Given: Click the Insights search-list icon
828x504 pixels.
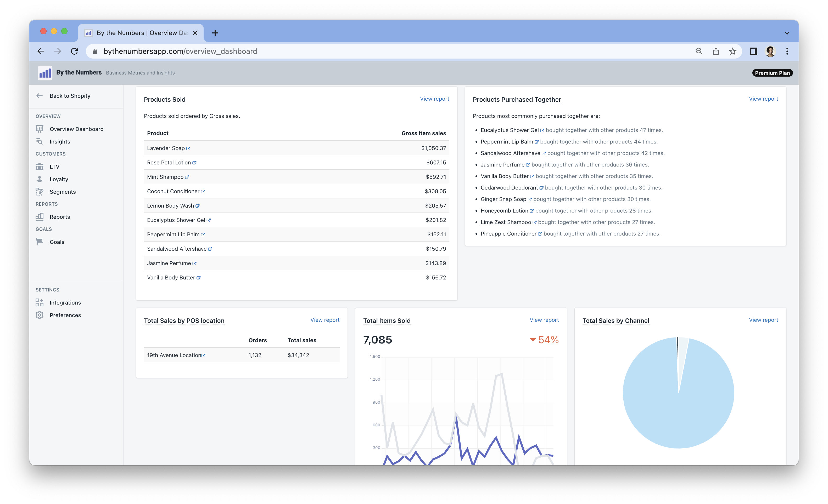Looking at the screenshot, I should (x=40, y=141).
